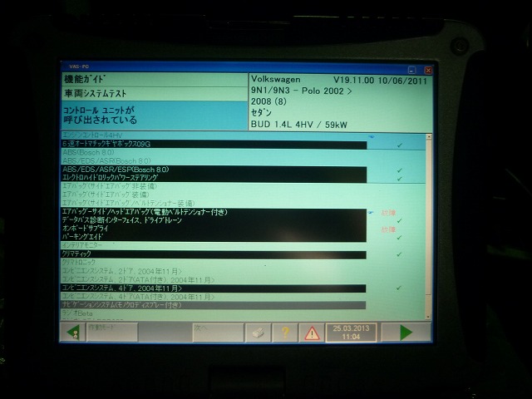Minimize the VAS-PC window
The image size is (532, 399).
[x=412, y=70]
